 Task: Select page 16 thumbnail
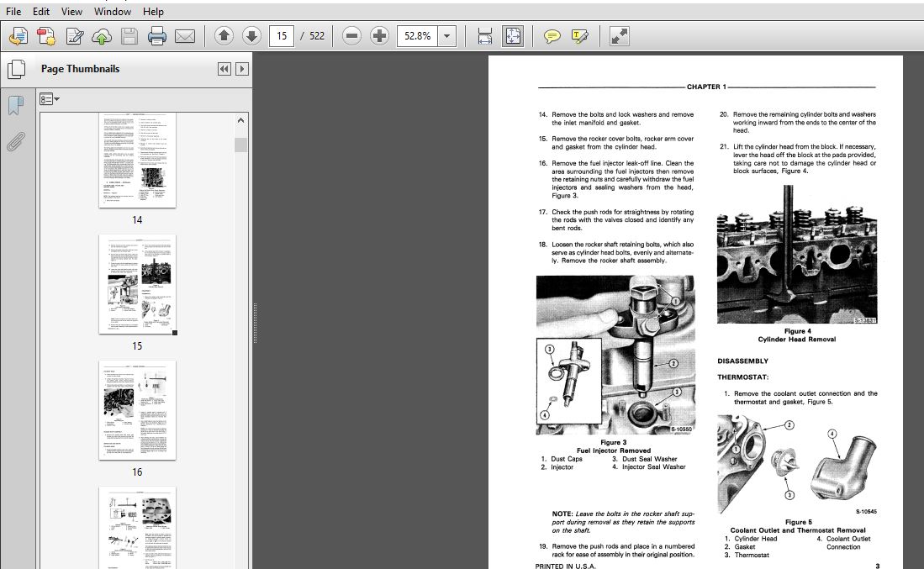[x=137, y=410]
